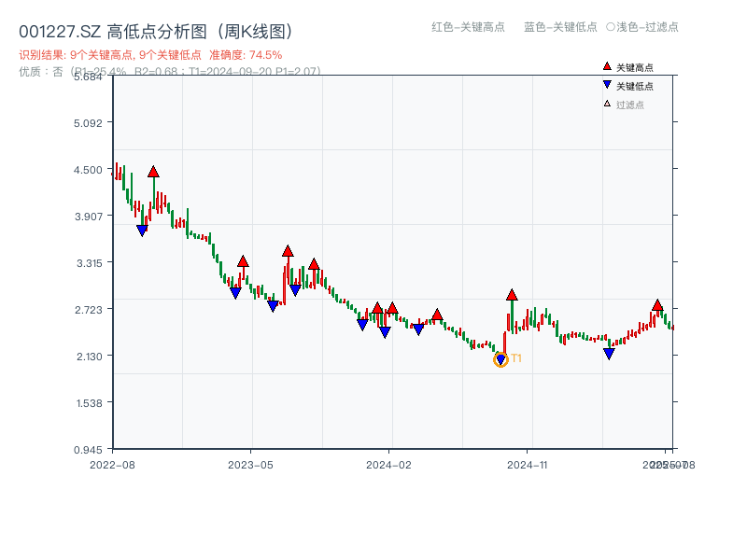Click the blue low marker circled at T1
The height and width of the screenshot is (560, 747).
point(500,359)
